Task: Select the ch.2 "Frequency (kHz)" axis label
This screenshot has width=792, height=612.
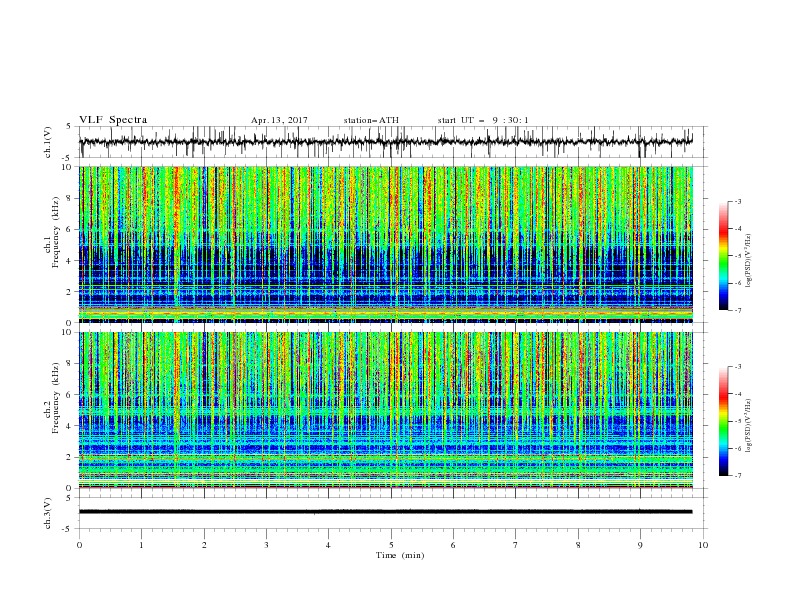Action: coord(56,397)
